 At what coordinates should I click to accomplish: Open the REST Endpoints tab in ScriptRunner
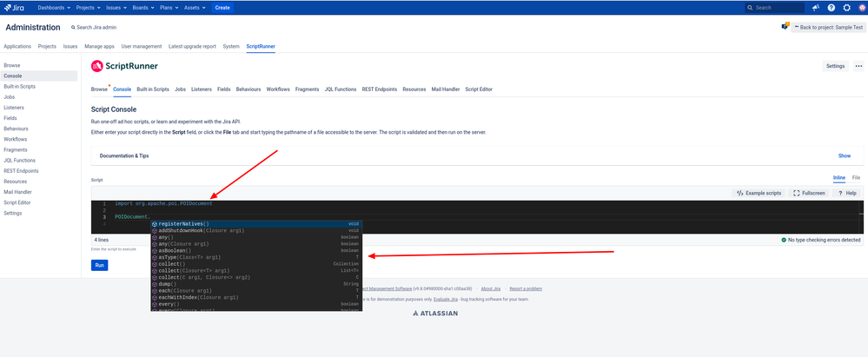(x=379, y=89)
